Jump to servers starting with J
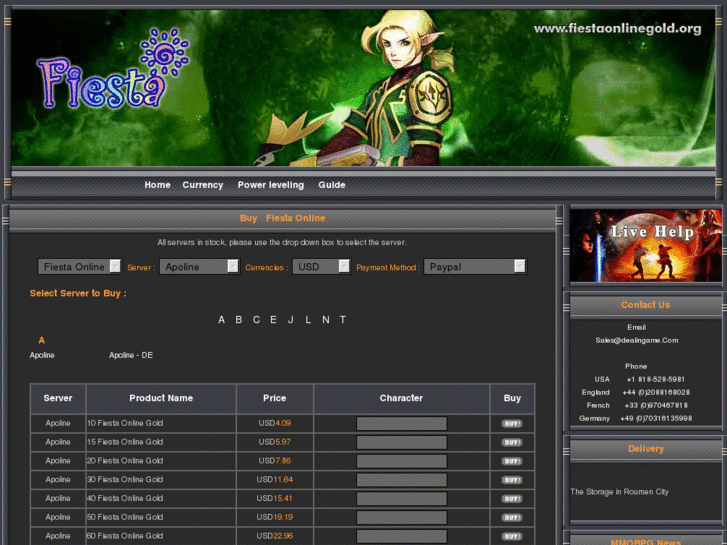727x545 pixels. coord(290,320)
